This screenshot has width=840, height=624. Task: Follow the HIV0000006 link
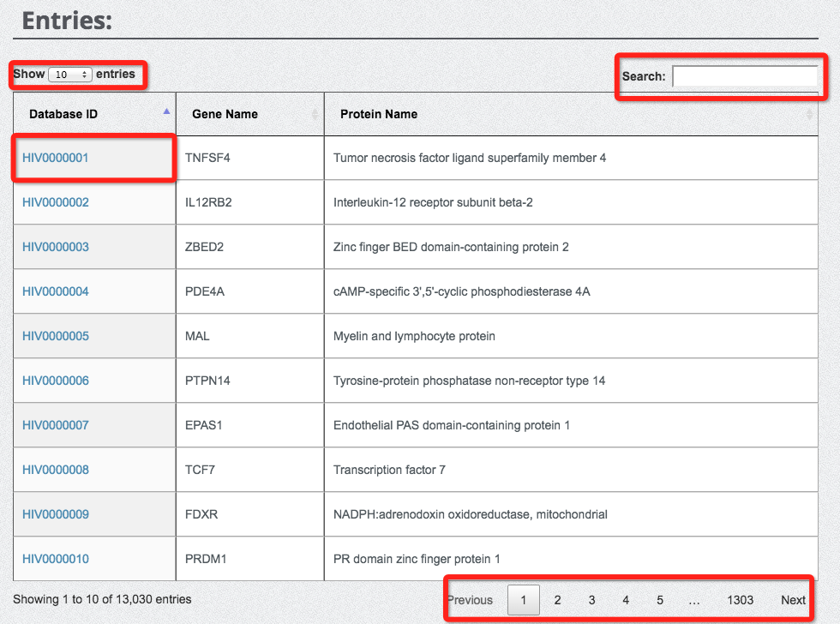click(56, 381)
